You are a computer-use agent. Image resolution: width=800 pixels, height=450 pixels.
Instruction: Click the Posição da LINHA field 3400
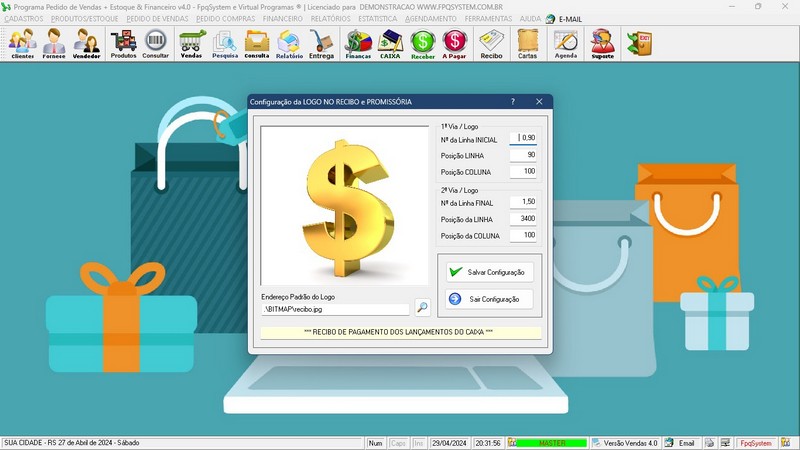coord(523,218)
